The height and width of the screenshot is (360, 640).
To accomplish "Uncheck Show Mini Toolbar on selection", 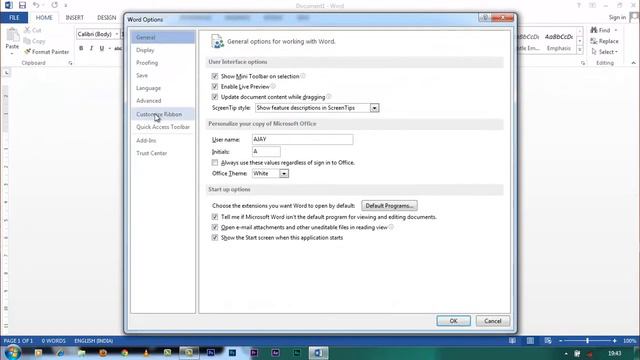I will click(x=215, y=76).
